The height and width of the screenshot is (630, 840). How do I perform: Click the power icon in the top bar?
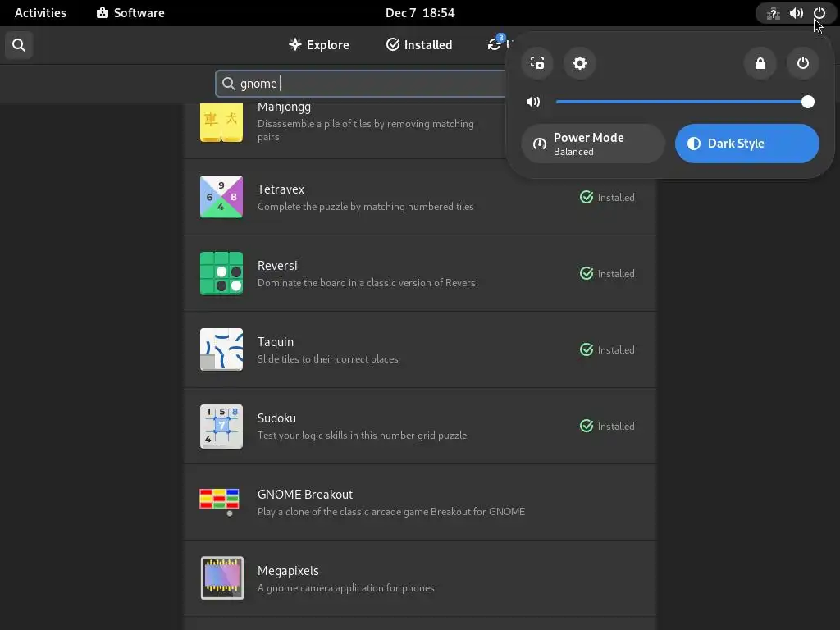(819, 13)
